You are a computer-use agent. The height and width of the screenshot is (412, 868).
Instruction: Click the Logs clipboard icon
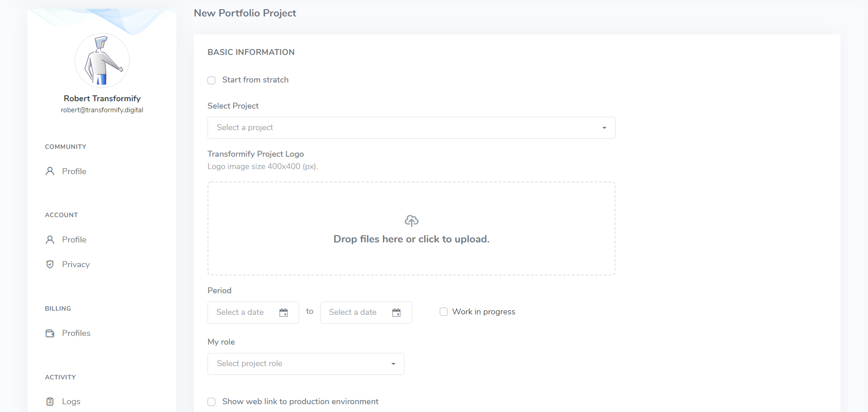click(50, 401)
